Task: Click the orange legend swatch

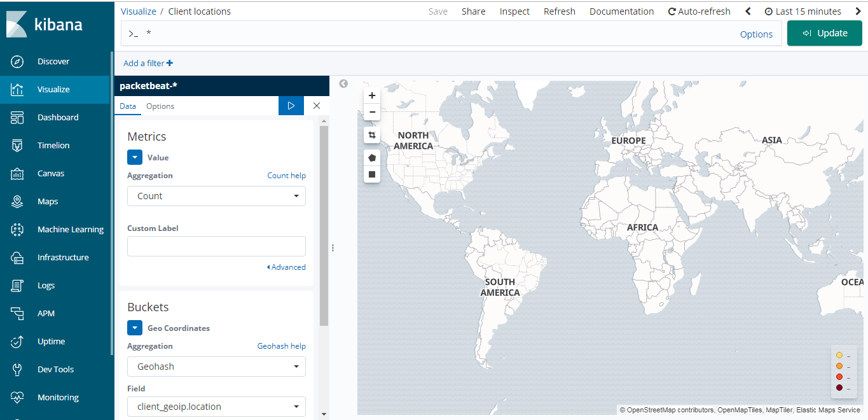Action: (839, 366)
